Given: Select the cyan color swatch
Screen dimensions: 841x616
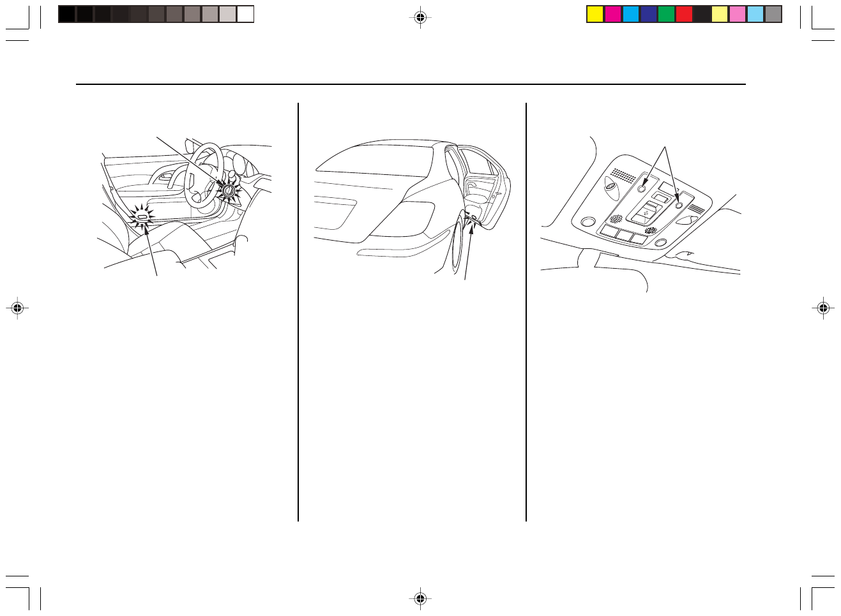Looking at the screenshot, I should pos(631,14).
